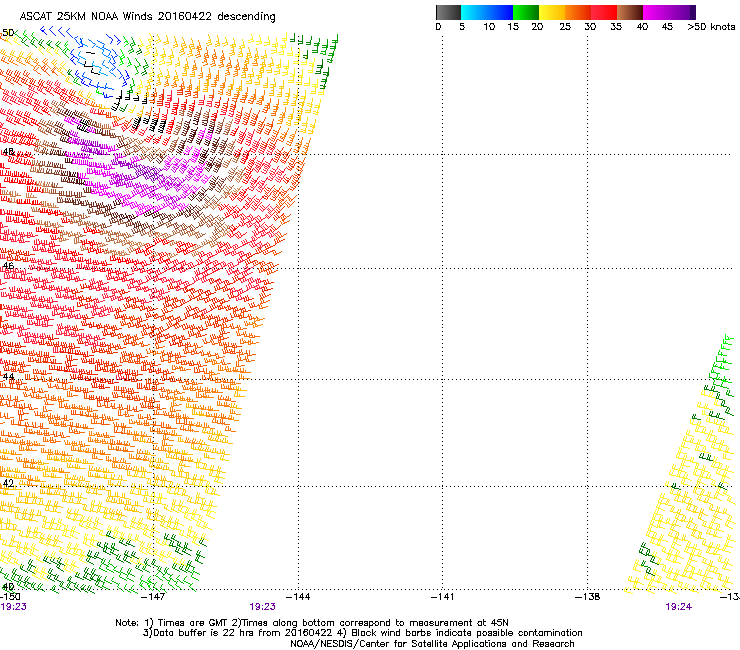Screen dimensions: 740x650
Task: Click the purple '19:24' swath time label
Action: (x=678, y=607)
